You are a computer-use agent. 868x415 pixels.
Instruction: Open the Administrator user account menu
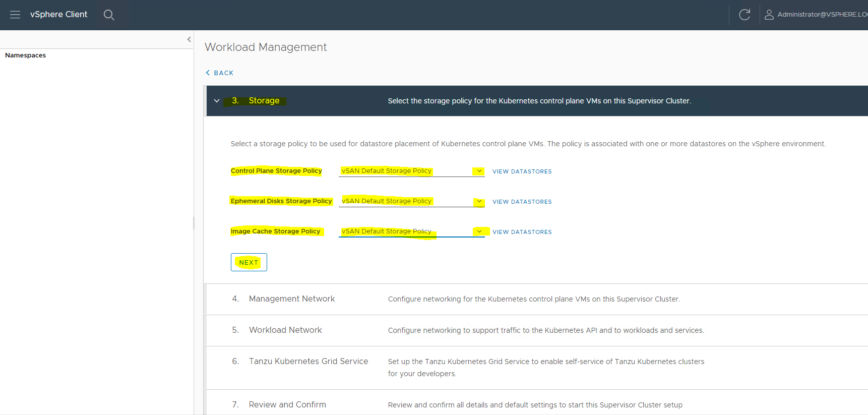point(816,15)
